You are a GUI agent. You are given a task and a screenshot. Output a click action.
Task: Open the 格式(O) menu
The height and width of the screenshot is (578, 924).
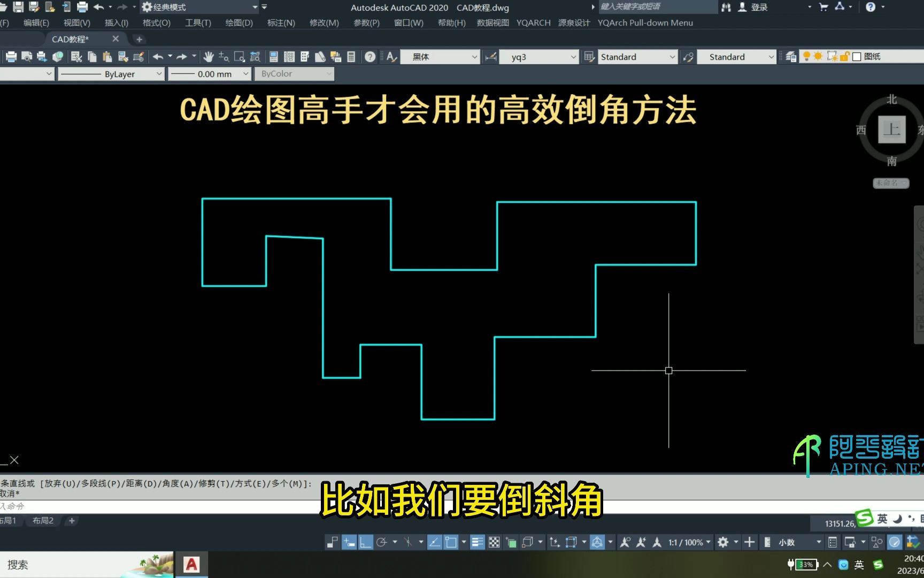tap(157, 22)
